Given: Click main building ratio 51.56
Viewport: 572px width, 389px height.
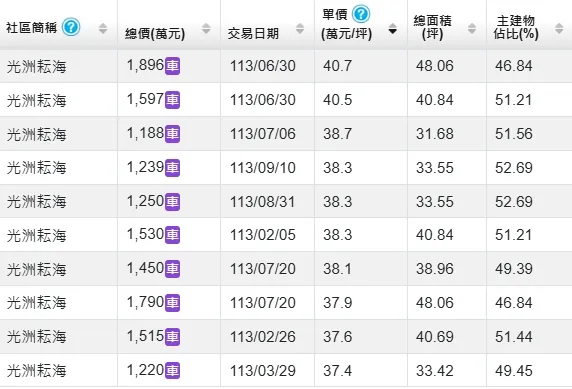Looking at the screenshot, I should click(514, 134).
